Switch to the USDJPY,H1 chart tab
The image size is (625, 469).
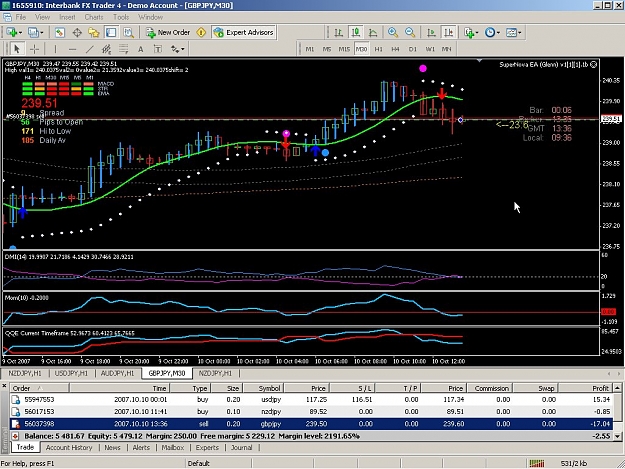pos(71,373)
